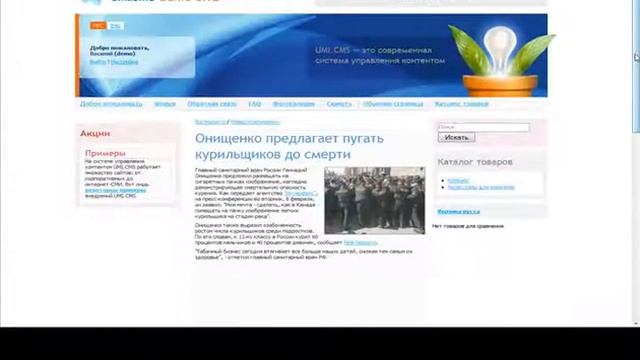This screenshot has height=360, width=640.
Task: Click the Искать search button
Action: [456, 138]
